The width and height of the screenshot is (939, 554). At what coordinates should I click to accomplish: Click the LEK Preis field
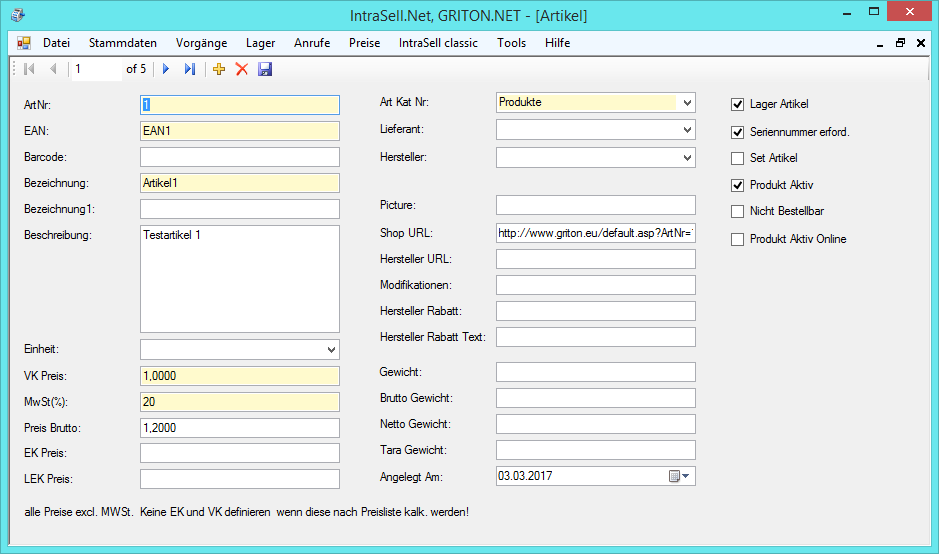(240, 479)
